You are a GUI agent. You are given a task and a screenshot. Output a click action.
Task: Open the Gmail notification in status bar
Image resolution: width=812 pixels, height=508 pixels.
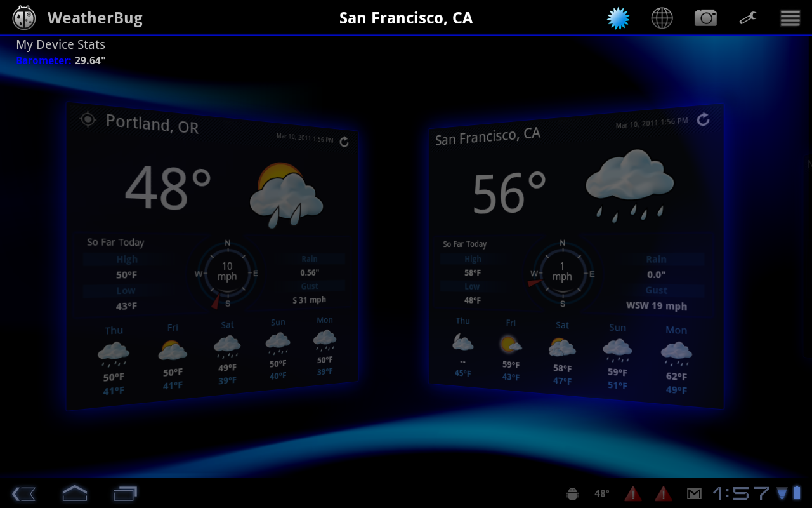694,493
